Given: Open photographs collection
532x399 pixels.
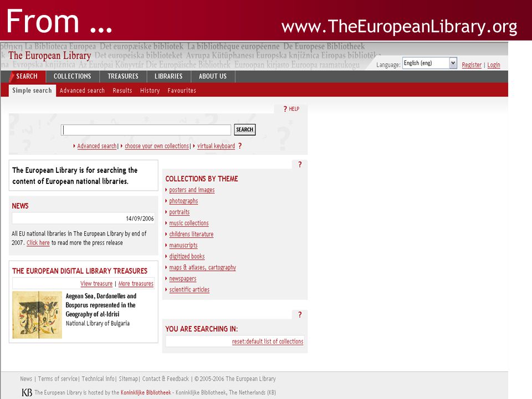Looking at the screenshot, I should pyautogui.click(x=183, y=201).
